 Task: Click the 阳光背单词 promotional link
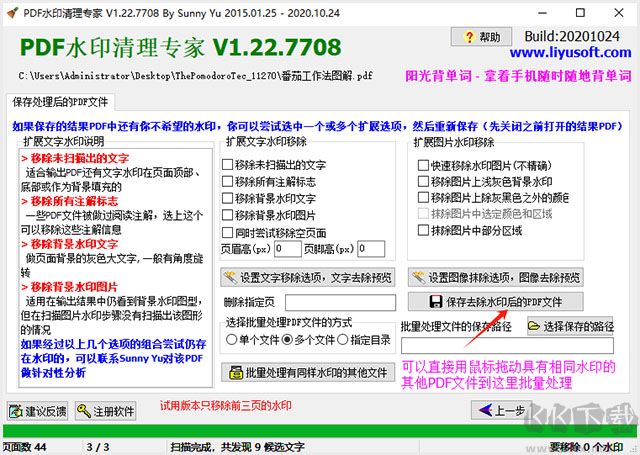coord(518,76)
